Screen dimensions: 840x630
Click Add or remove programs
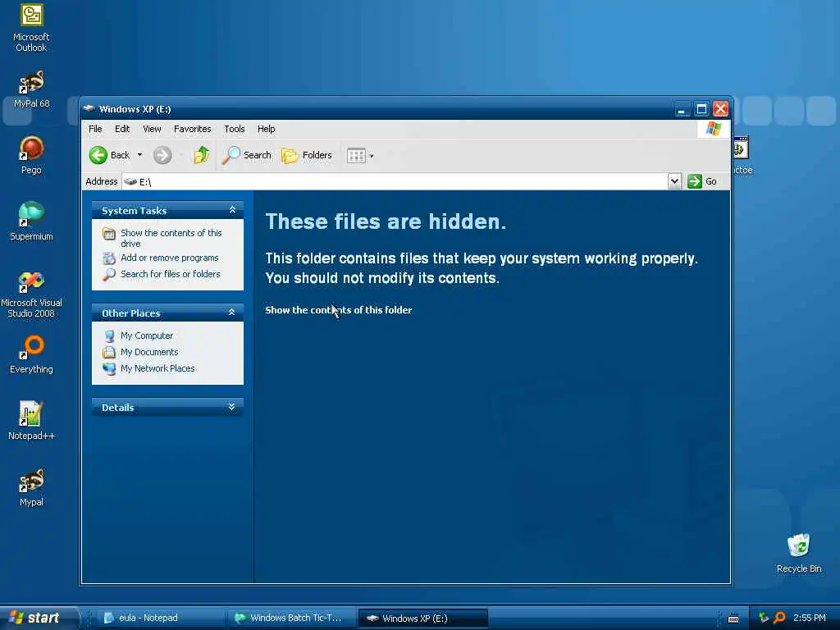click(169, 258)
